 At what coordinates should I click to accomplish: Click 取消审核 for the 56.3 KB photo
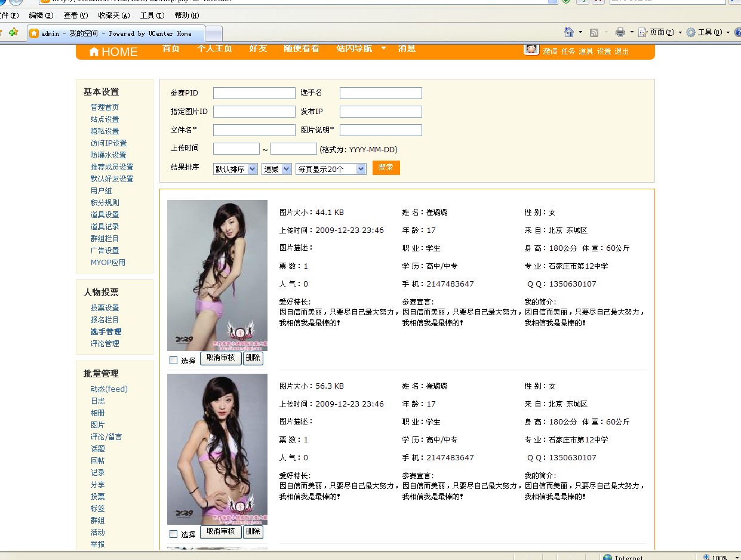point(221,532)
